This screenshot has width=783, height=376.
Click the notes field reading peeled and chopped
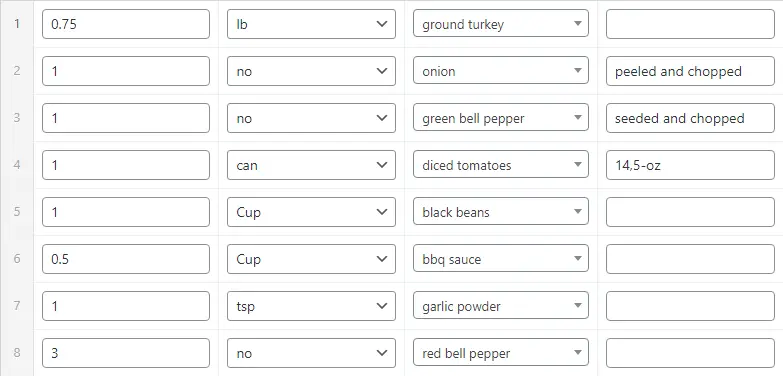click(690, 71)
